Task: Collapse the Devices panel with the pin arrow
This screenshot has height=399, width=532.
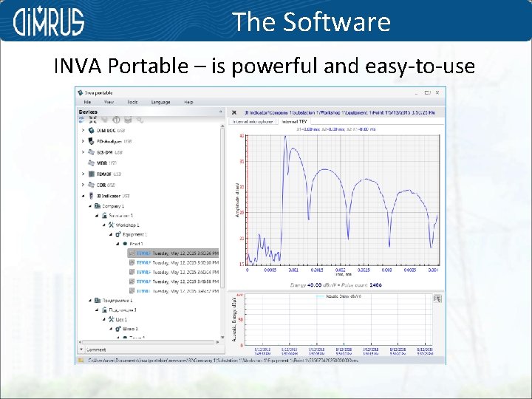Action: tap(220, 112)
